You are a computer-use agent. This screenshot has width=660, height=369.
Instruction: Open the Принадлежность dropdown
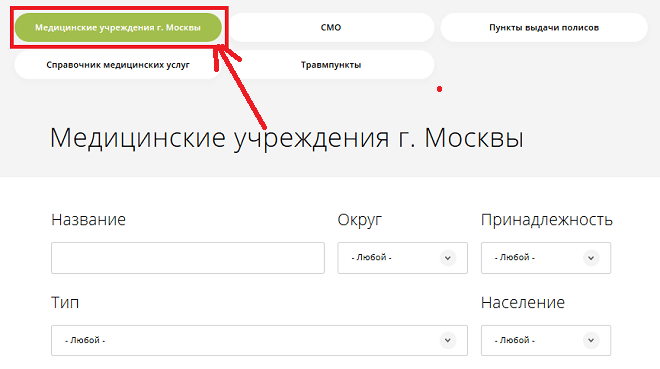[546, 258]
